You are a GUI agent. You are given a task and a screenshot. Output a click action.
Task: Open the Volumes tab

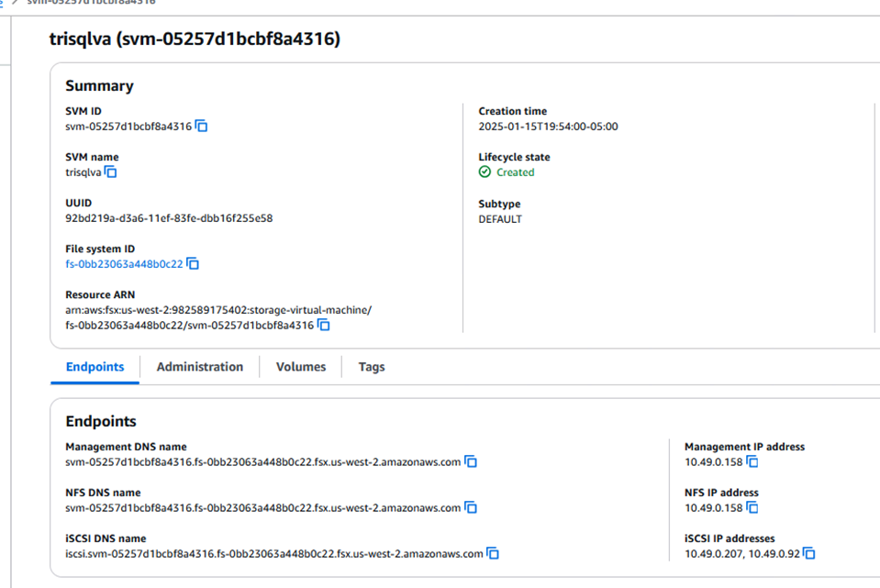pos(301,367)
